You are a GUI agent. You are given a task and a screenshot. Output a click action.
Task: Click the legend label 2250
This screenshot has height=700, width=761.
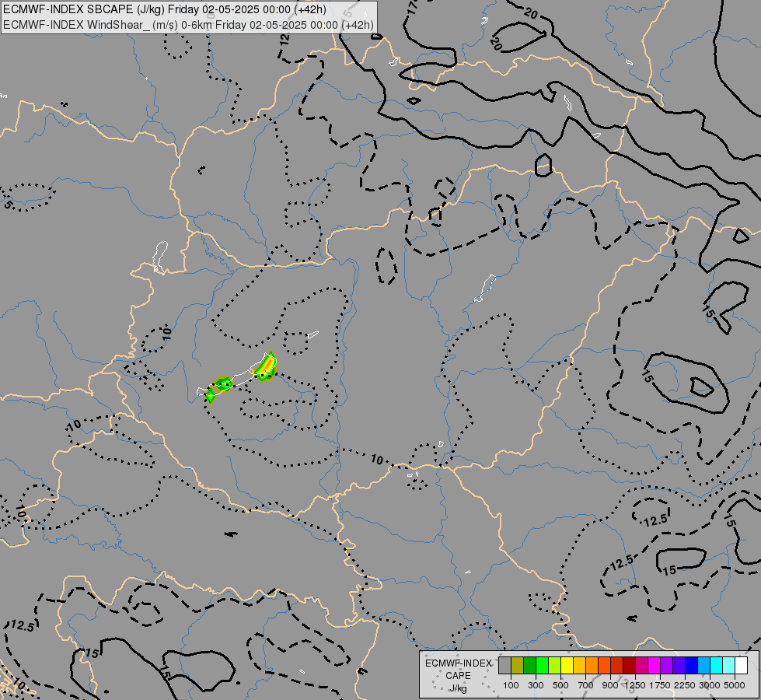click(x=685, y=685)
